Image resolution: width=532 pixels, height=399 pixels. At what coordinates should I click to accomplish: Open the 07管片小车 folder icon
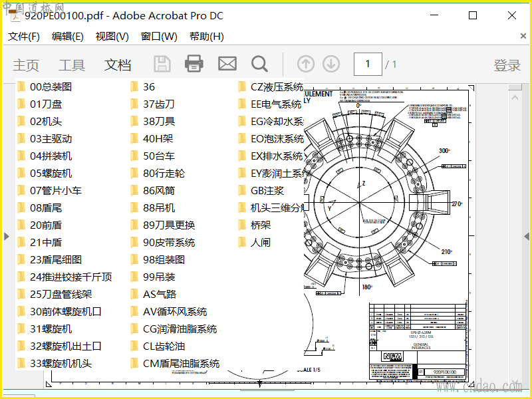[x=21, y=191]
